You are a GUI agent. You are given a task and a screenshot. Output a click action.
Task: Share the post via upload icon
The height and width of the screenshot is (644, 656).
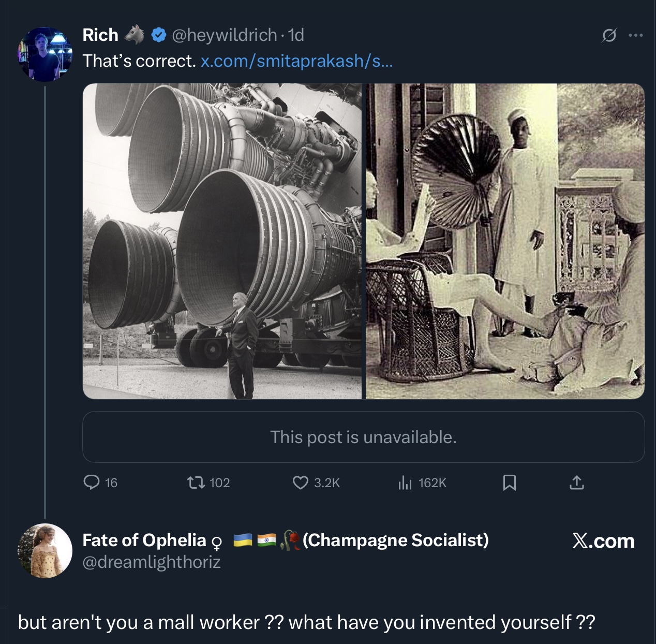tap(576, 482)
